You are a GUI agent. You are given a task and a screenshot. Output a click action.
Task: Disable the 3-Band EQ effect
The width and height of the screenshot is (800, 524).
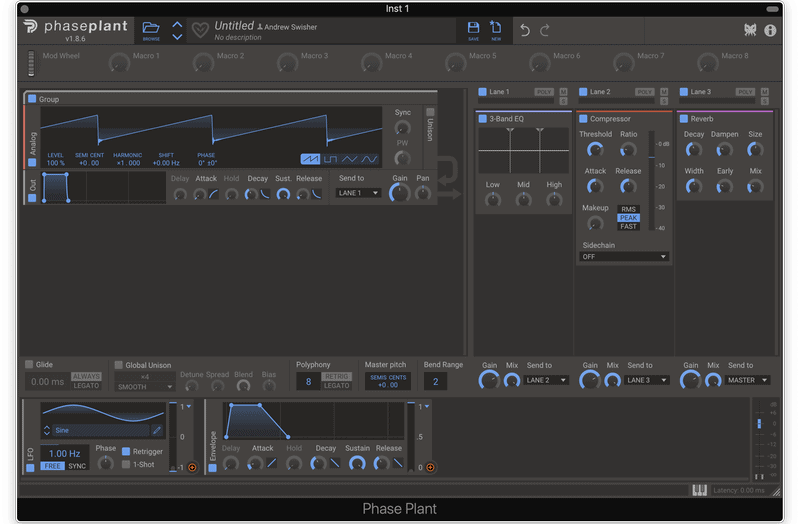482,119
